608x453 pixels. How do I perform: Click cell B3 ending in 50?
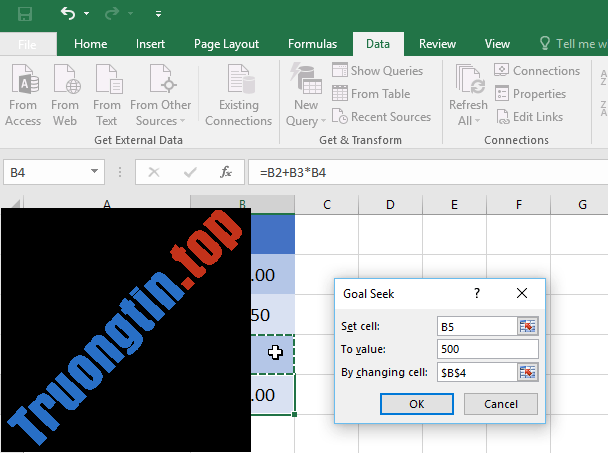click(x=273, y=314)
